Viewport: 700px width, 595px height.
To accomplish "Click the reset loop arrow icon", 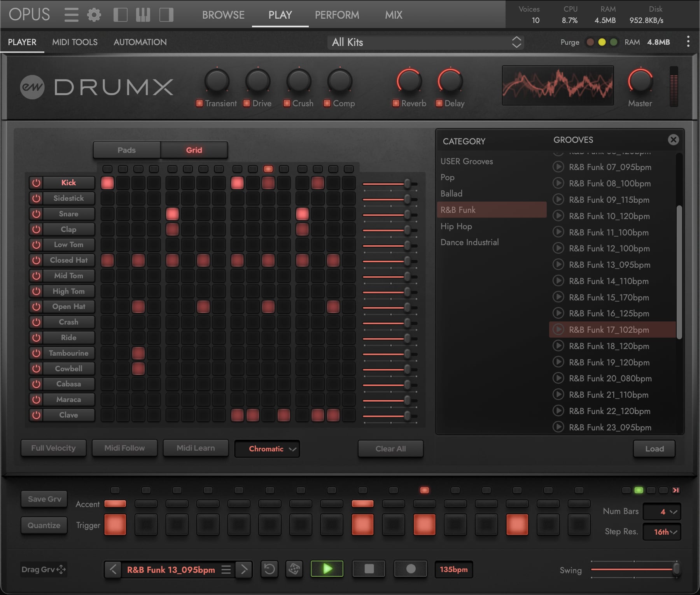I will (x=269, y=569).
